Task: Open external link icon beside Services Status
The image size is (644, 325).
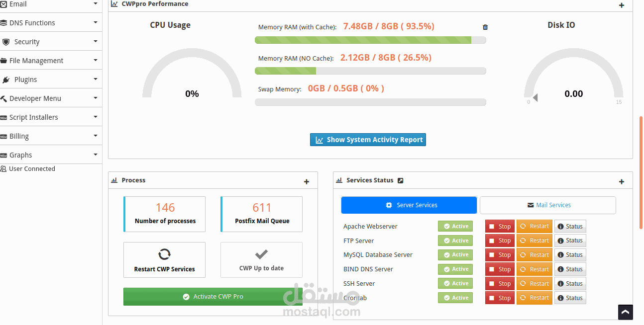Action: pyautogui.click(x=401, y=180)
